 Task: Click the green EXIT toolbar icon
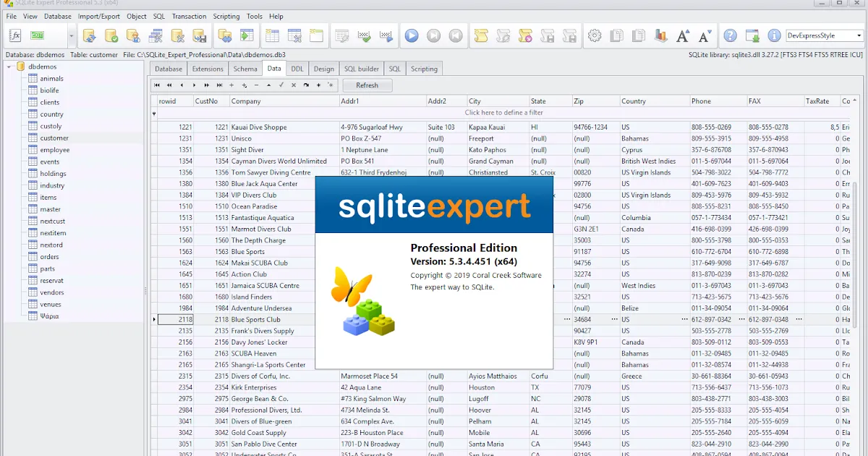pos(37,35)
